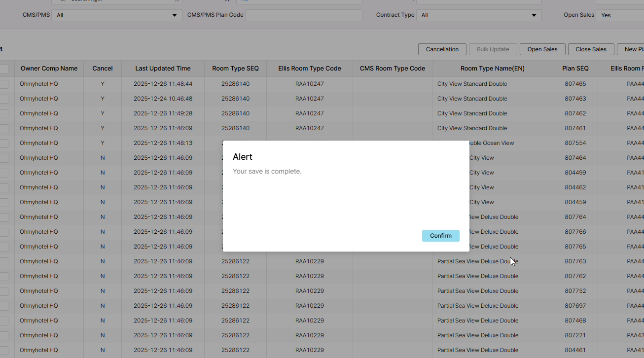
Task: Click the Room Type Name(EN) column header
Action: tap(492, 69)
